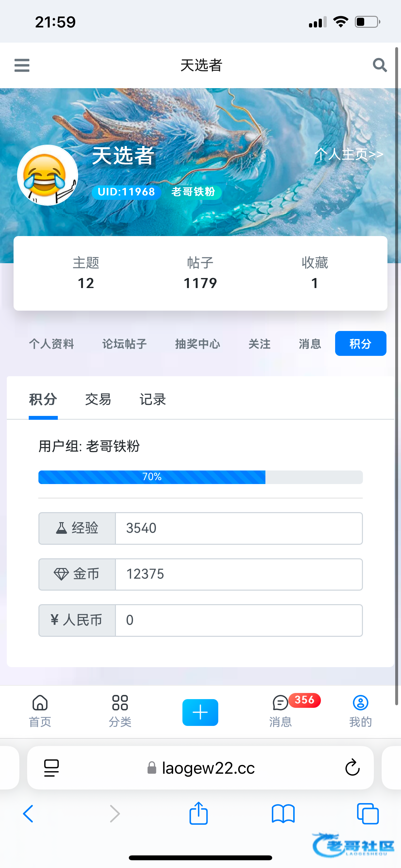
Task: Tap the blue plus new-post button
Action: 200,712
